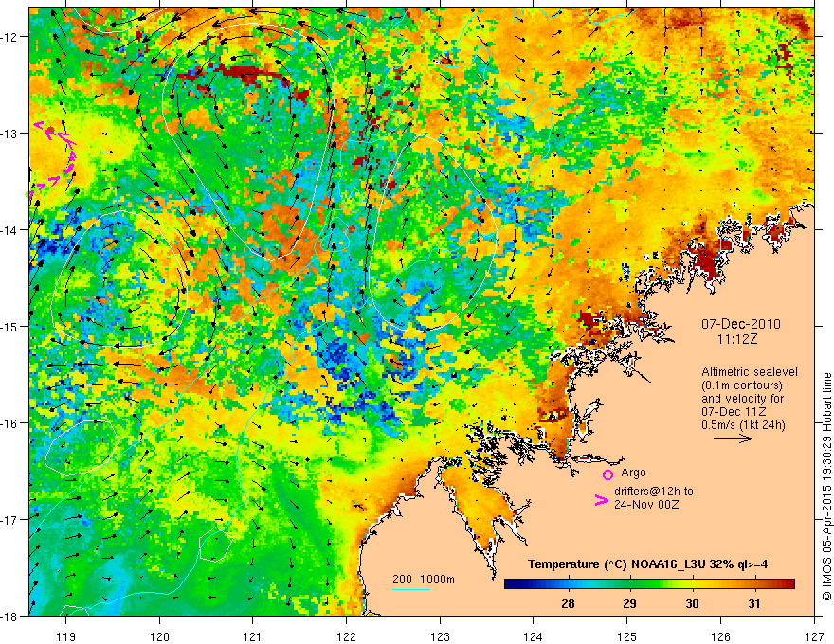
Task: Click the latitude label -13
Action: click(10, 134)
